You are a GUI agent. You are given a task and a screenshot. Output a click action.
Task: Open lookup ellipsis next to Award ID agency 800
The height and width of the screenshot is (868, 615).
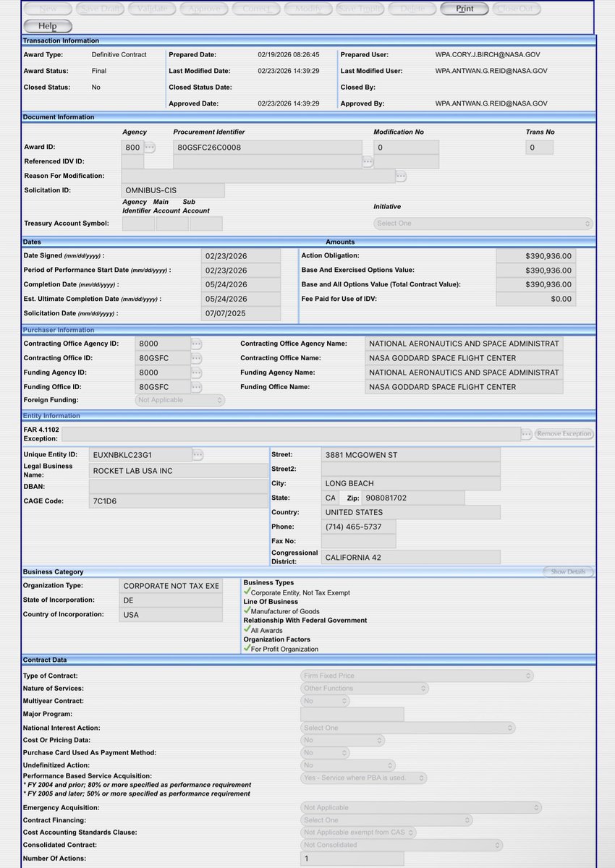coord(150,148)
